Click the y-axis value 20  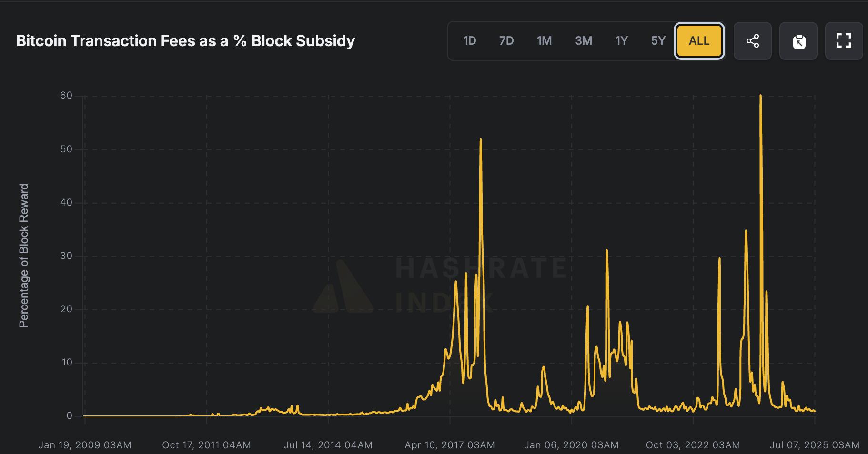tap(66, 309)
